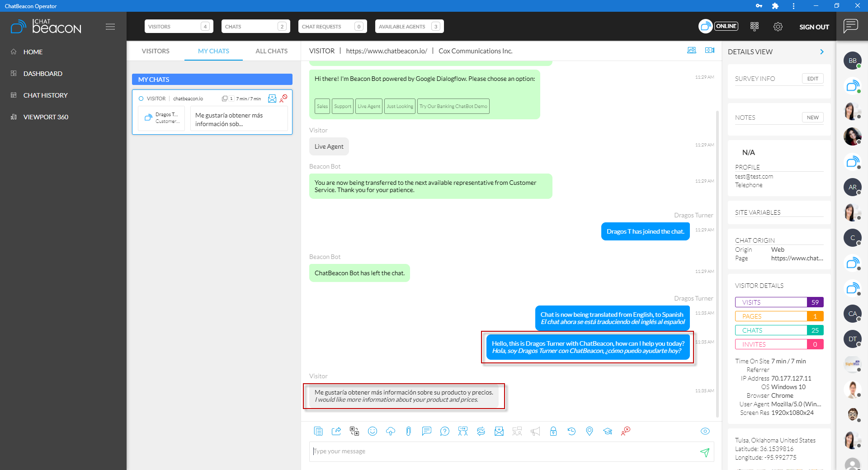This screenshot has height=470, width=868.
Task: Open the AR agent avatar
Action: (x=853, y=187)
